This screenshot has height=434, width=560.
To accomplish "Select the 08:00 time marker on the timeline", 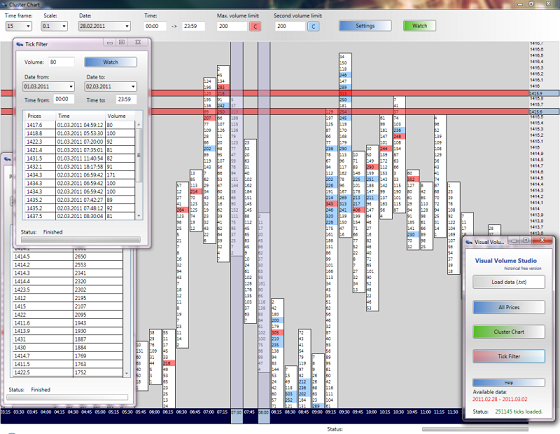I will pos(264,412).
